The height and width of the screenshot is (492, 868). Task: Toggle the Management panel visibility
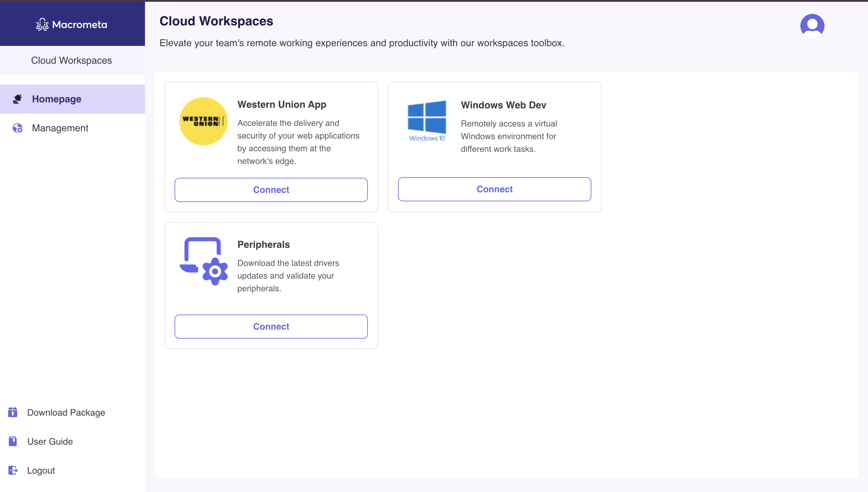[59, 128]
